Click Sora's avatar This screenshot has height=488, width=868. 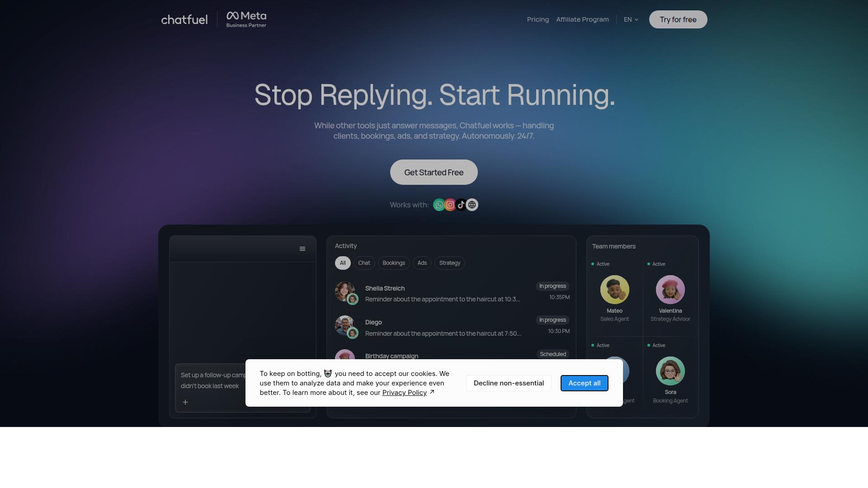[x=670, y=371]
